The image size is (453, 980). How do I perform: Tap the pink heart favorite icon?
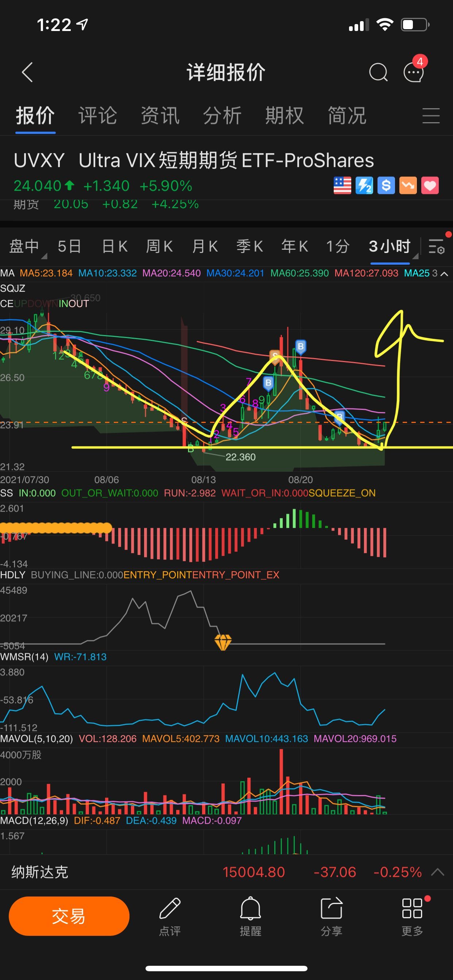(x=430, y=186)
